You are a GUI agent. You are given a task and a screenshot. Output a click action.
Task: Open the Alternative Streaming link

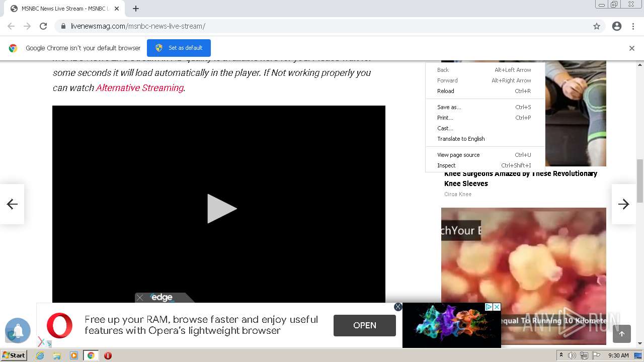tap(139, 87)
